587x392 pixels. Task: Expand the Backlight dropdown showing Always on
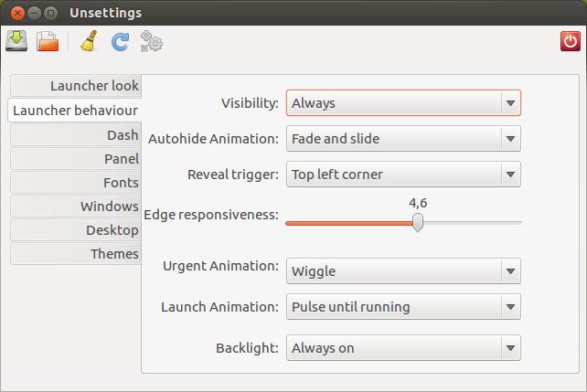[403, 348]
